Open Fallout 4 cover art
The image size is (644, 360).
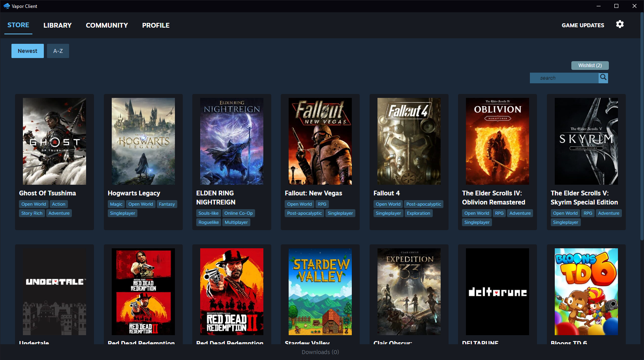coord(409,141)
